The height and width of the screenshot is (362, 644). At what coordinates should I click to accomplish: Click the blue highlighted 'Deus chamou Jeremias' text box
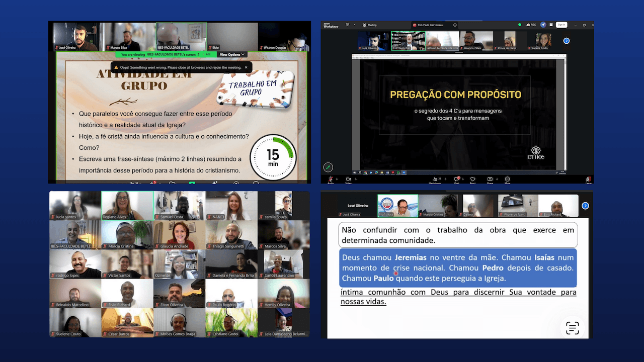[458, 267]
